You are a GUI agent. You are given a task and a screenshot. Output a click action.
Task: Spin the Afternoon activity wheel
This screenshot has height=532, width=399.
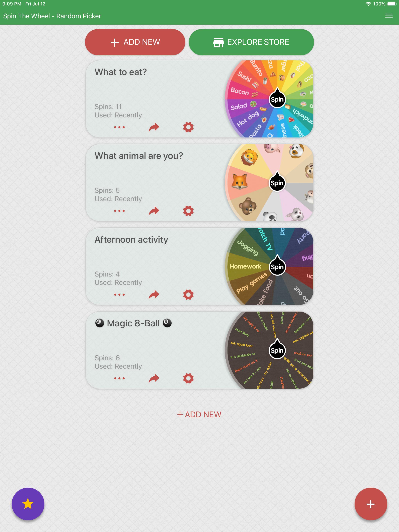coord(277,266)
